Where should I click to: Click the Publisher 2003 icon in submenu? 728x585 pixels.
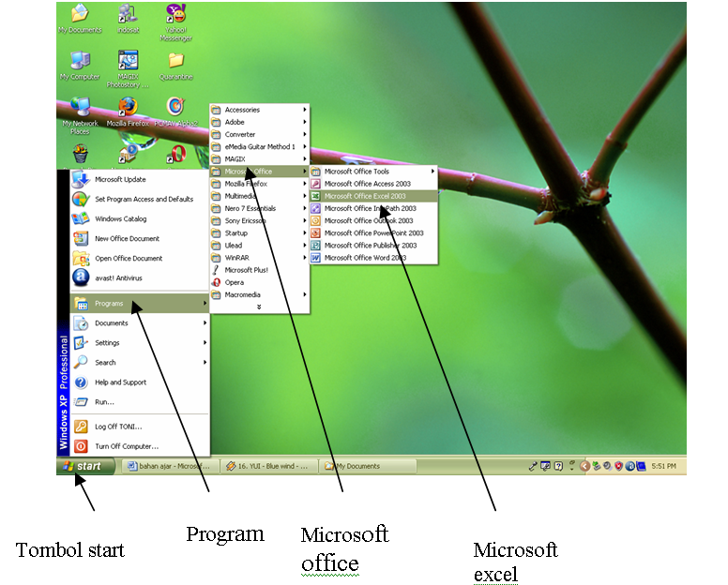(316, 246)
